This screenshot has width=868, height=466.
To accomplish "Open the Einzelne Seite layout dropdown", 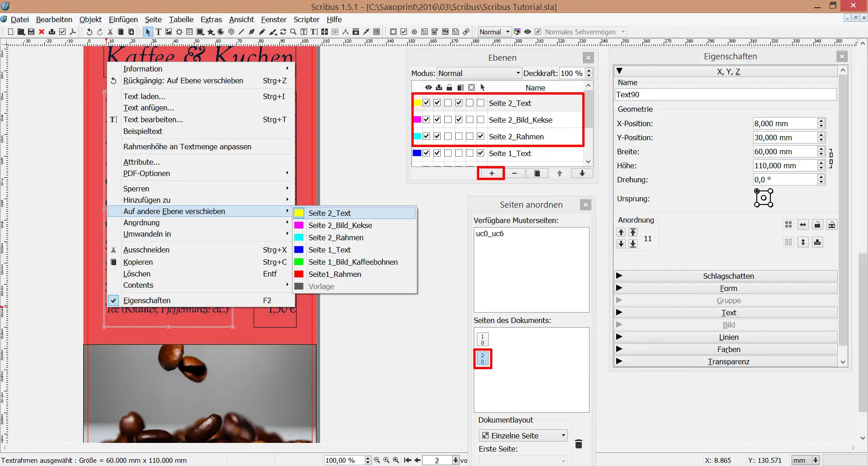I will point(523,435).
